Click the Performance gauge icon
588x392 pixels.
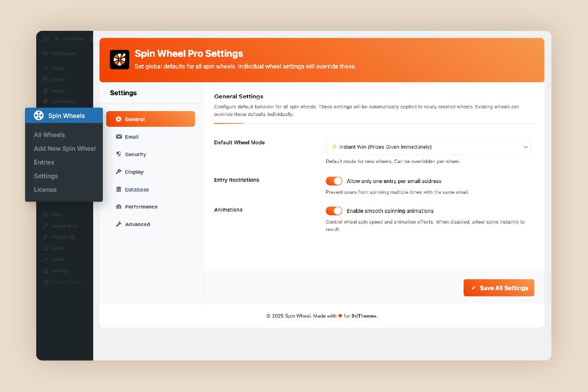118,207
